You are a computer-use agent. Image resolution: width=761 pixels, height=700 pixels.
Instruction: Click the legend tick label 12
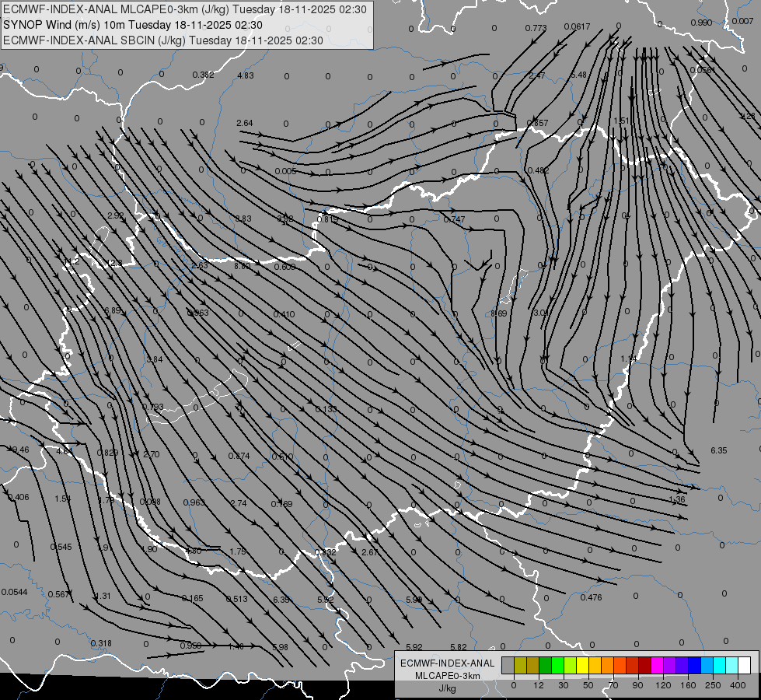pyautogui.click(x=538, y=685)
